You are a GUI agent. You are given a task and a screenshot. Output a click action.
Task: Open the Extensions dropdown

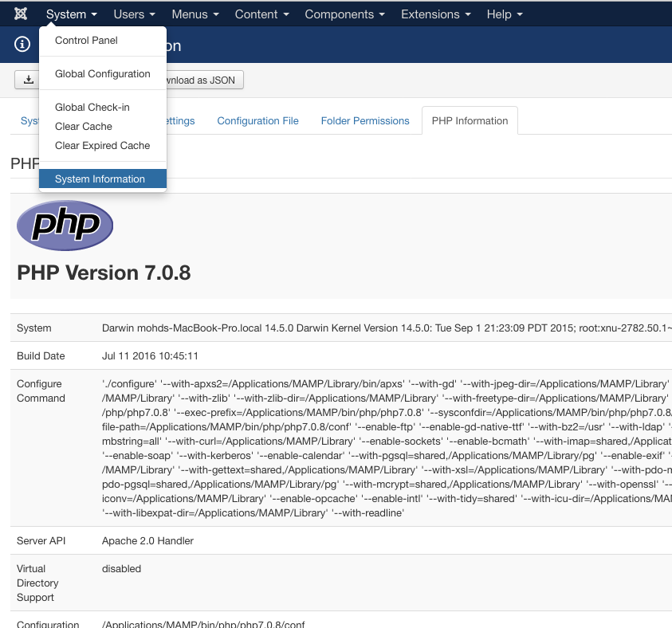[436, 14]
